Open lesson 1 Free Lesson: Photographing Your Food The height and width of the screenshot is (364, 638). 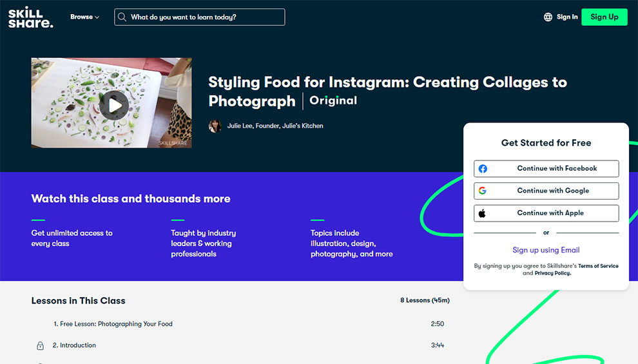tap(113, 324)
